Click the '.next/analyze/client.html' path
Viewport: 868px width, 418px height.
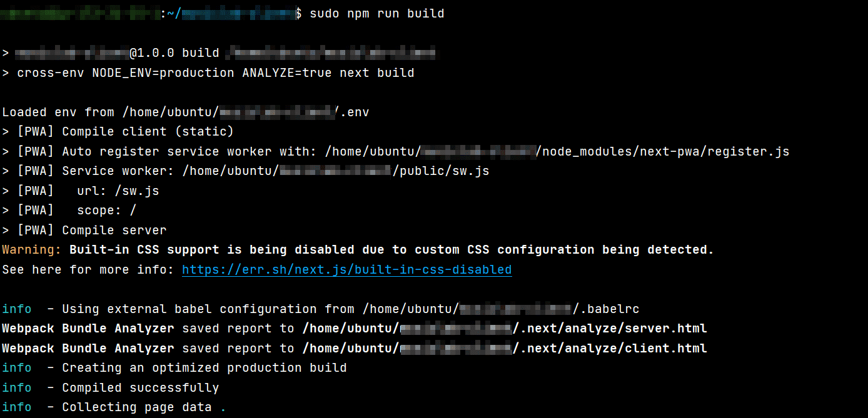(x=610, y=349)
